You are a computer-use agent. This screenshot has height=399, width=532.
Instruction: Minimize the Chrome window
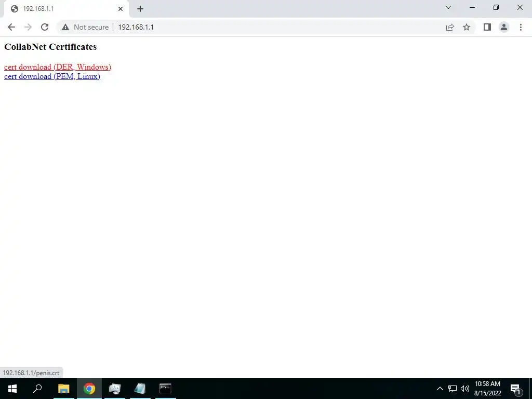(472, 7)
